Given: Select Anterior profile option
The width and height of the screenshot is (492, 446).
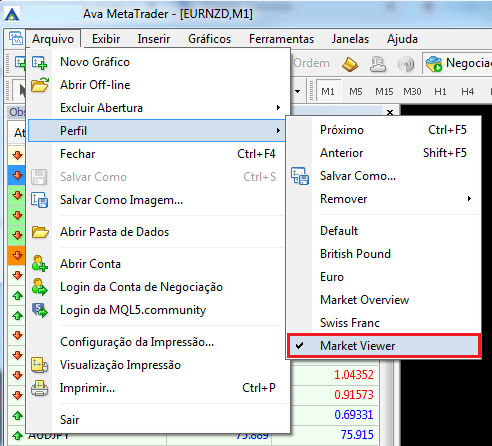Looking at the screenshot, I should pyautogui.click(x=383, y=153).
